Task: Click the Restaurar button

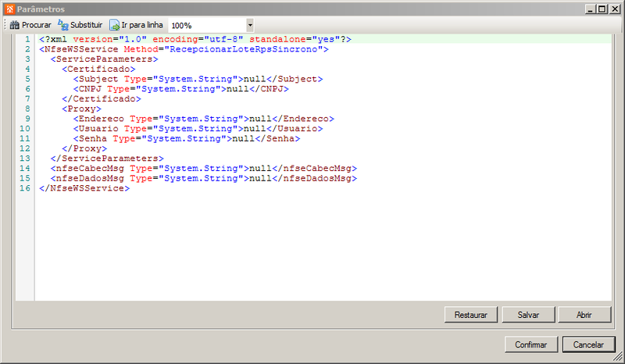Action: point(471,315)
